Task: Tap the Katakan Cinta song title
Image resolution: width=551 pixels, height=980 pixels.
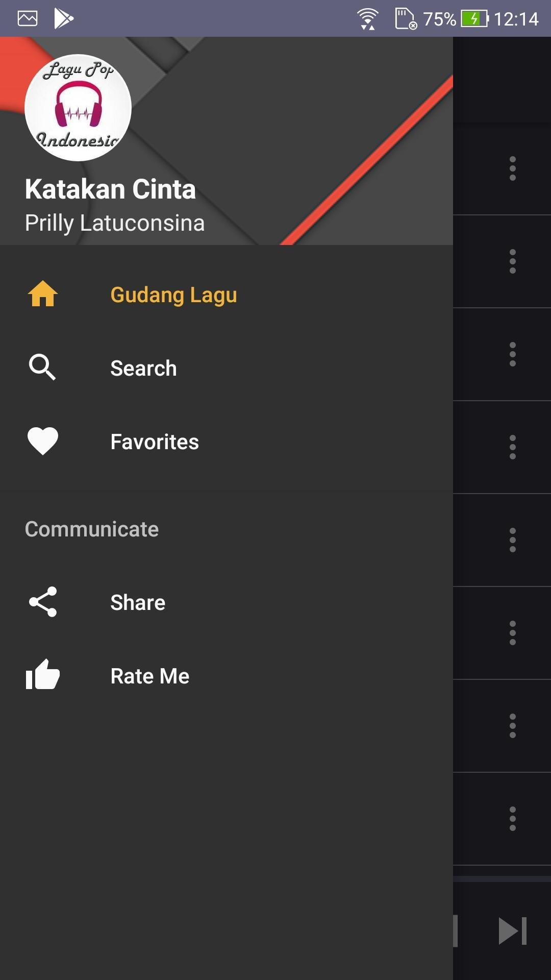Action: (110, 189)
